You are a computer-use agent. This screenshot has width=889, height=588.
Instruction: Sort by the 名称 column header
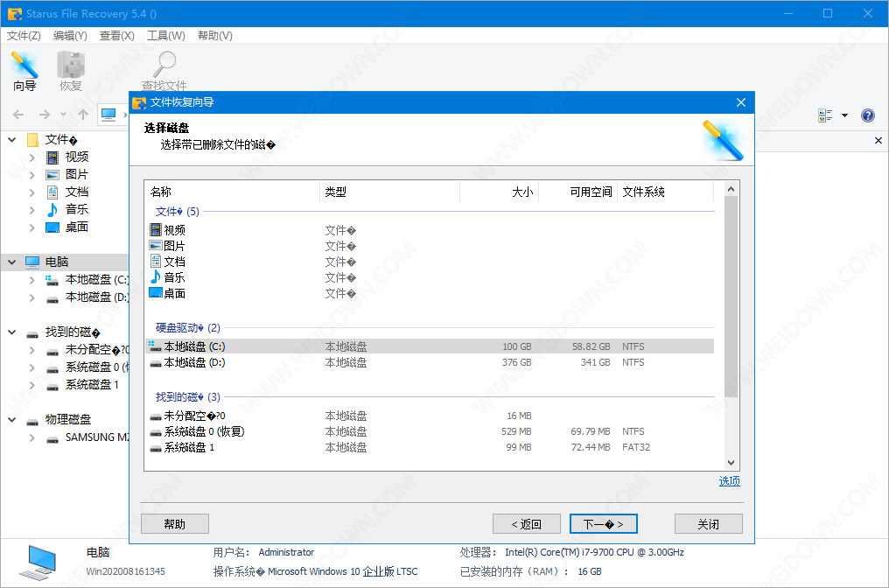233,192
